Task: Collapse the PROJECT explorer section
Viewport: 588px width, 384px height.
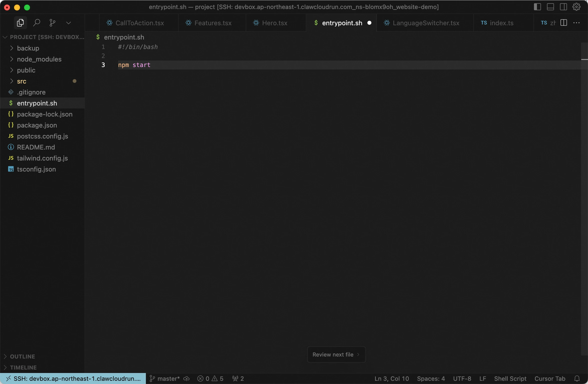Action: pos(42,37)
